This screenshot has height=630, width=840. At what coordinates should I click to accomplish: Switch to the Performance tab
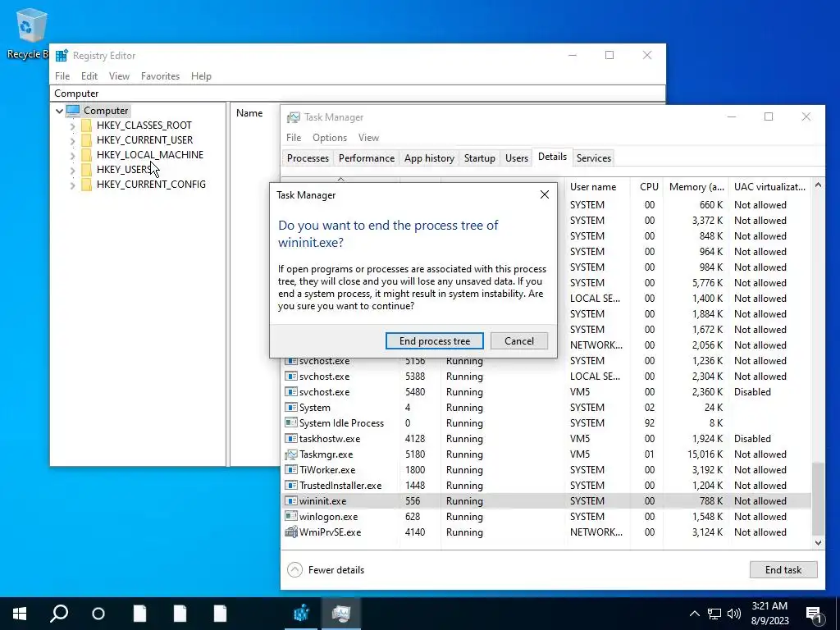(x=367, y=158)
